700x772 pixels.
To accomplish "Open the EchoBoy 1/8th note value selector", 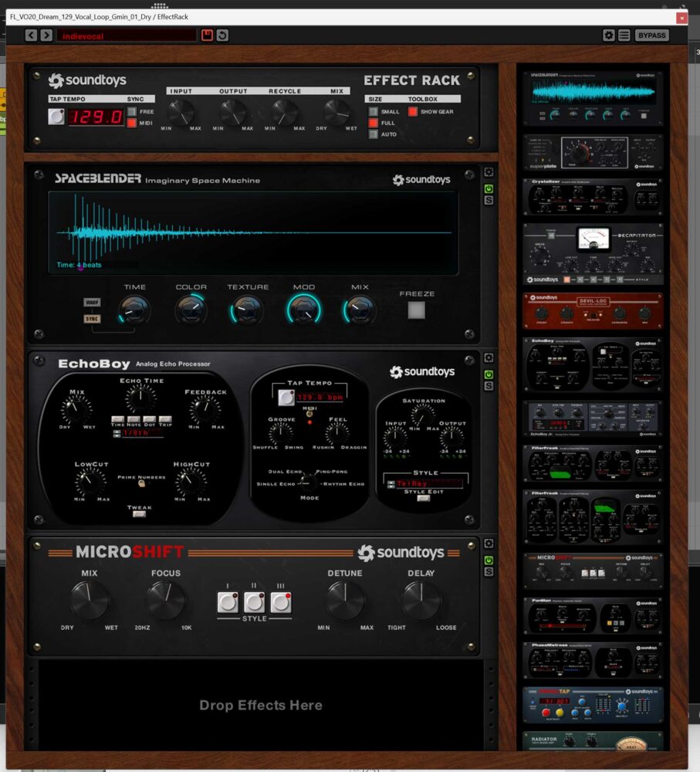I will [x=142, y=433].
